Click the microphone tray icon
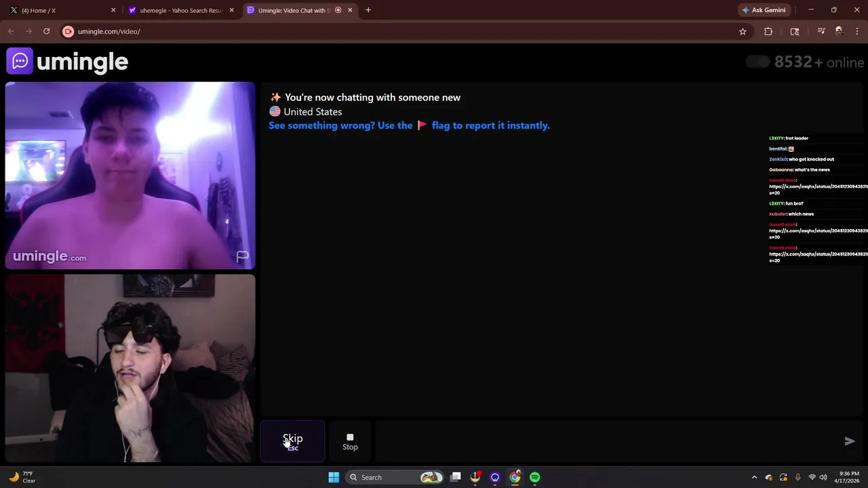Viewport: 868px width, 488px height. 797,477
